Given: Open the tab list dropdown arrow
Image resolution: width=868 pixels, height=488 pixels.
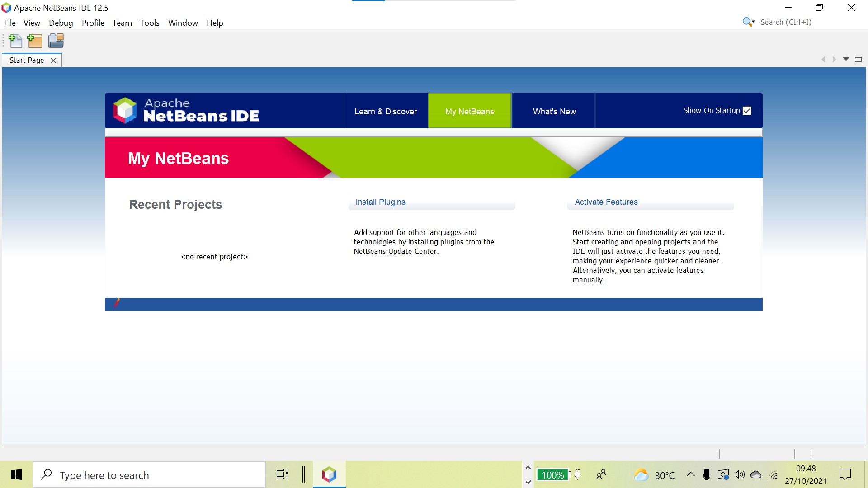Looking at the screenshot, I should click(x=846, y=59).
